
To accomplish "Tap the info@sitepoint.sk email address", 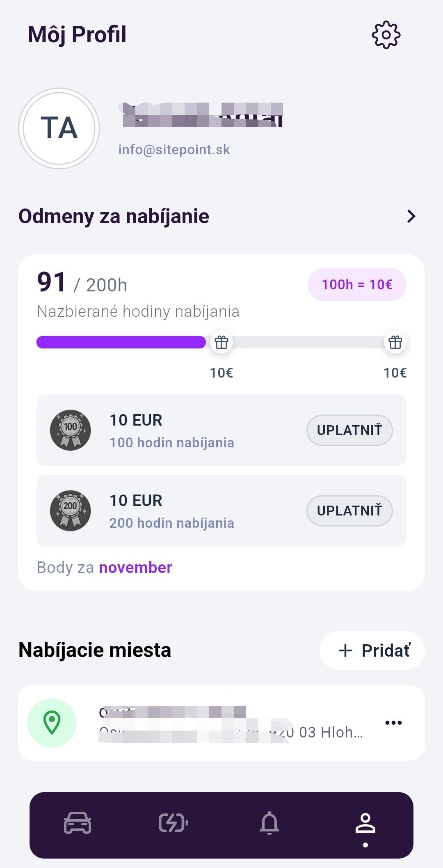I will [x=174, y=150].
